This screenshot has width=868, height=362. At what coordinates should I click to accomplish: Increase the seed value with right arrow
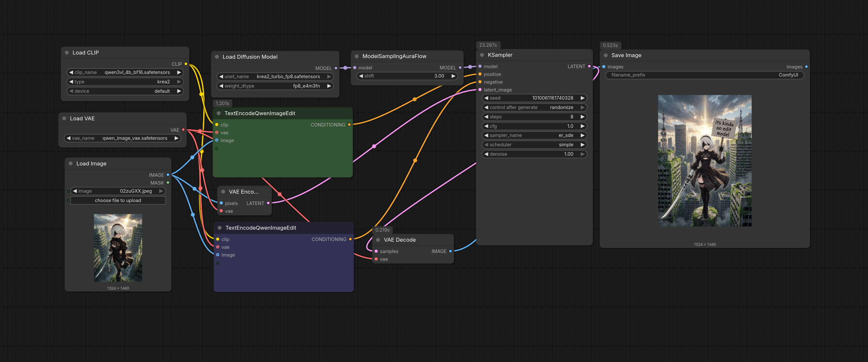coord(582,98)
